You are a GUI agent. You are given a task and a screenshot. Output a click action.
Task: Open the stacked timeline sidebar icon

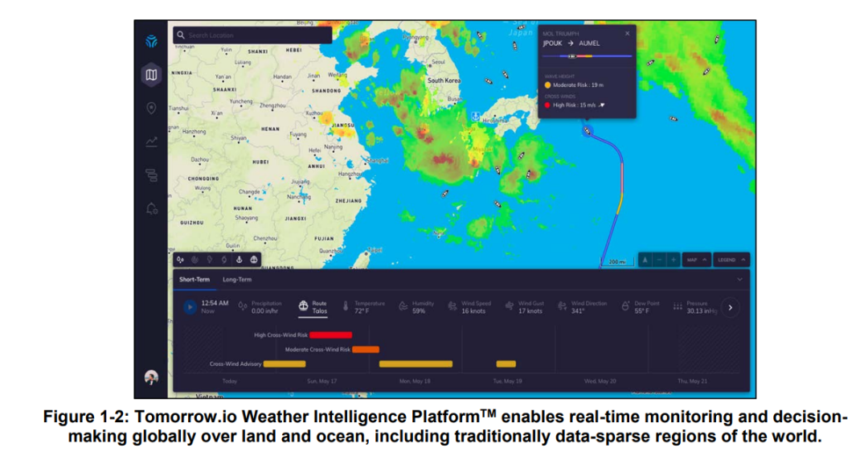pyautogui.click(x=151, y=175)
